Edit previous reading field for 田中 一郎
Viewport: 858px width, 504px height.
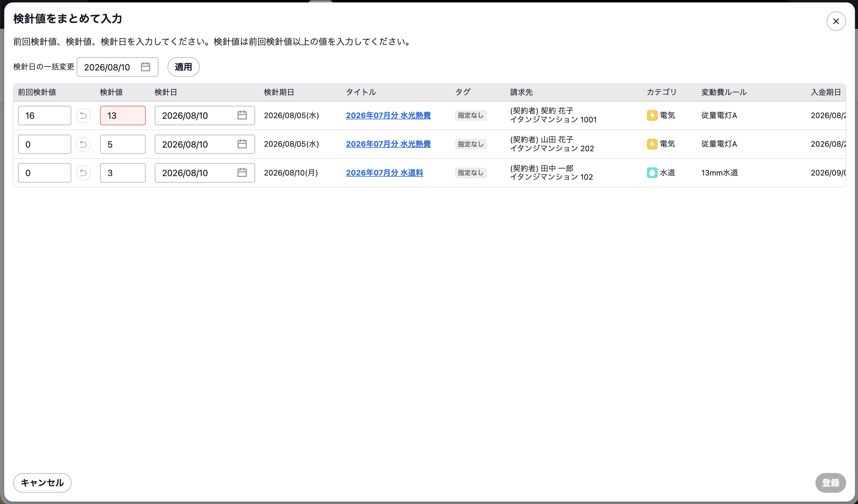click(45, 173)
